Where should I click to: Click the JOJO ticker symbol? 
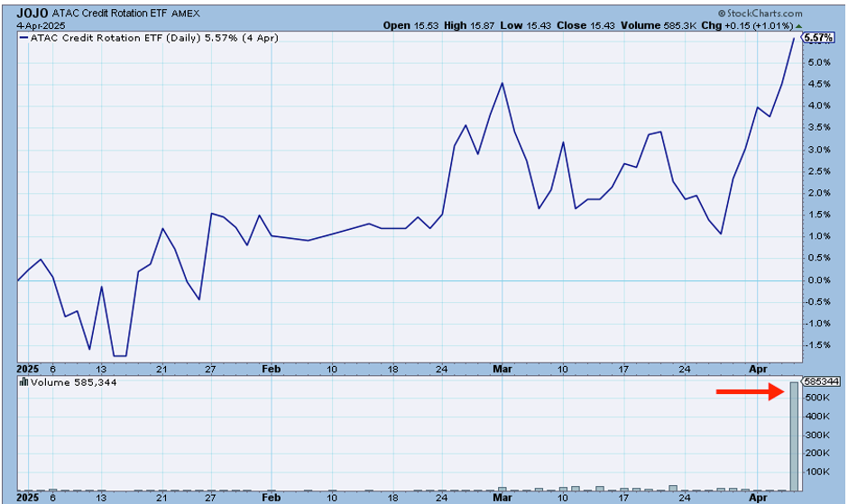(32, 13)
